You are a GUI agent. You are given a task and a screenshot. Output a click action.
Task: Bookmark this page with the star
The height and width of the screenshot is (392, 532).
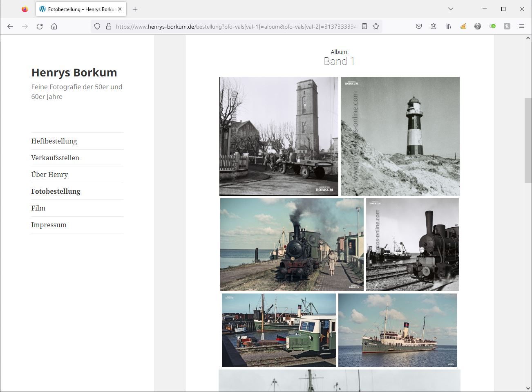(x=376, y=26)
